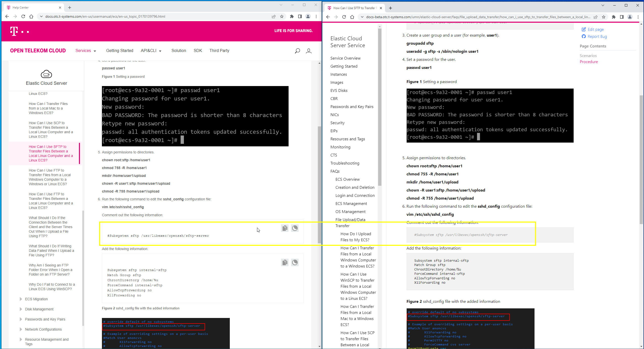Open the Procedure link under Page Contents
Screen dimensions: 644x349
click(589, 62)
